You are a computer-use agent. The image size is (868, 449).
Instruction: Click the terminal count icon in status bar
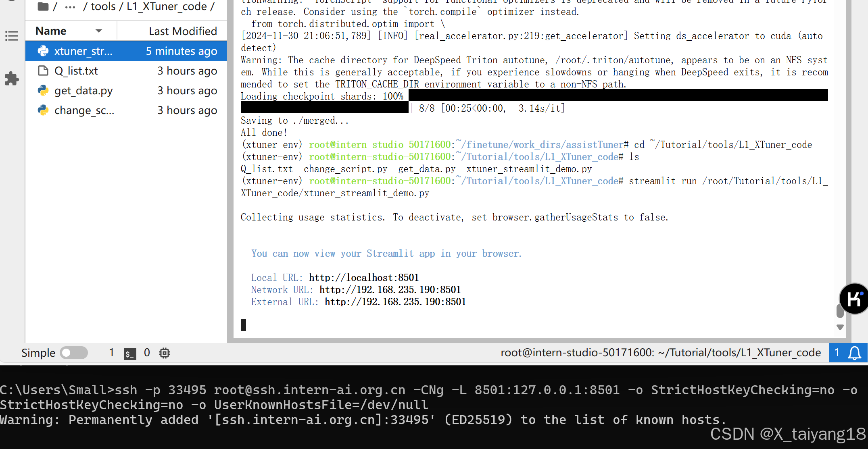[130, 353]
